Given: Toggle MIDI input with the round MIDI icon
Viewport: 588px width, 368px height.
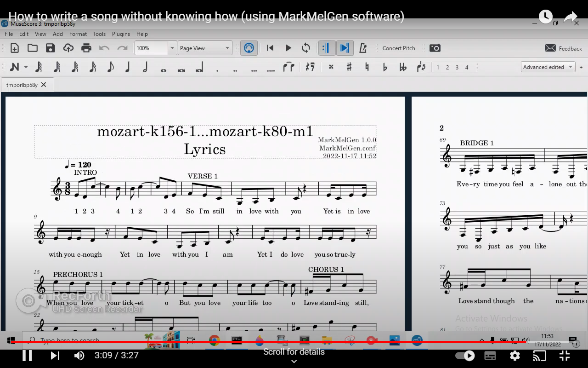Looking at the screenshot, I should pos(249,48).
